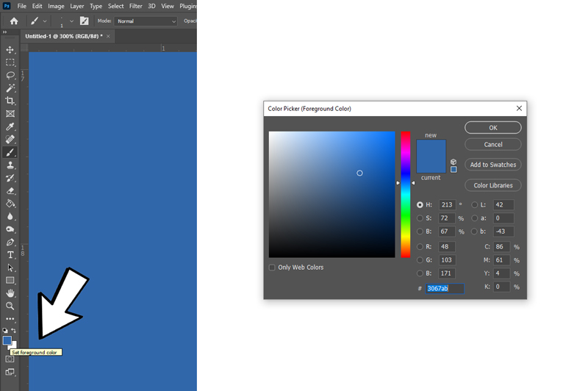This screenshot has width=588, height=391.
Task: Choose the Eyedropper tool in toolbar
Action: pyautogui.click(x=10, y=126)
